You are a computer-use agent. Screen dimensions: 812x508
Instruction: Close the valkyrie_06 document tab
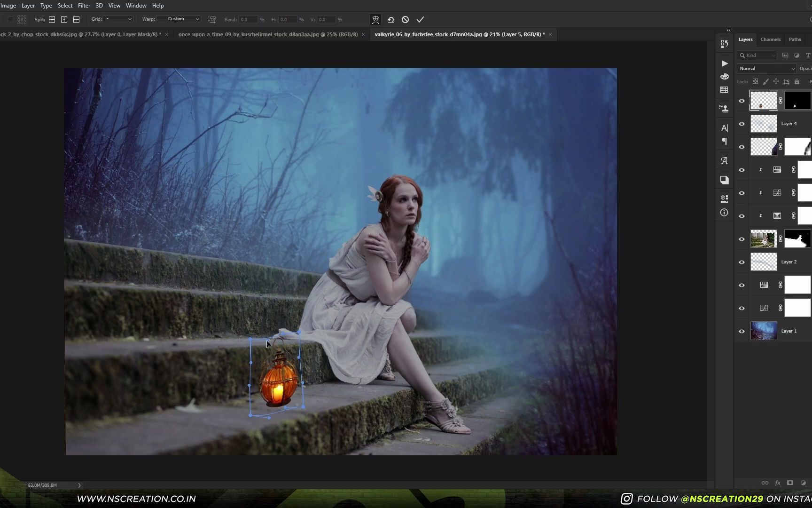(550, 34)
